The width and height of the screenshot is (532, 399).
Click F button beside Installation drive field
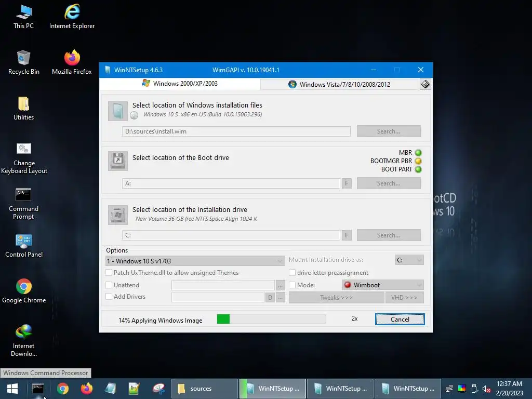click(347, 235)
